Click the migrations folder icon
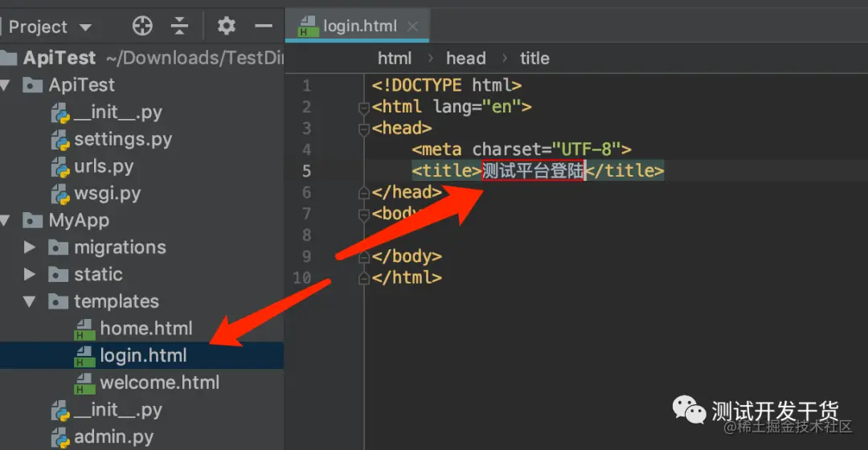The width and height of the screenshot is (868, 450). (58, 247)
